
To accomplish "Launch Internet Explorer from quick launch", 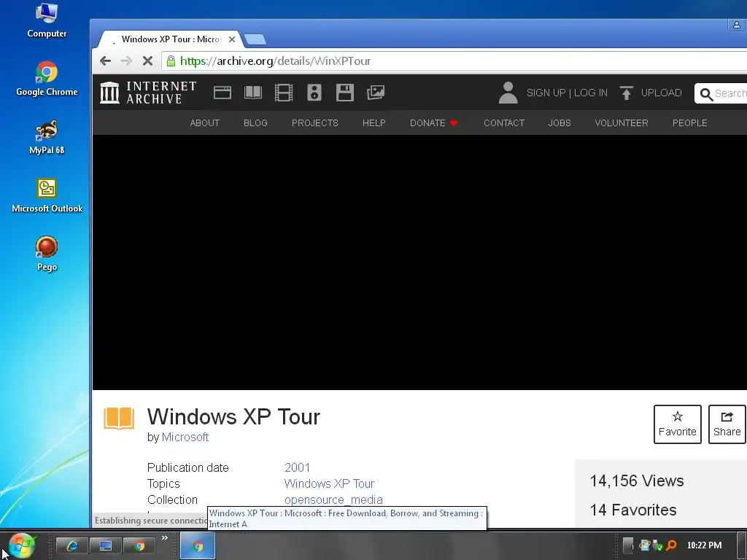I will [x=72, y=545].
